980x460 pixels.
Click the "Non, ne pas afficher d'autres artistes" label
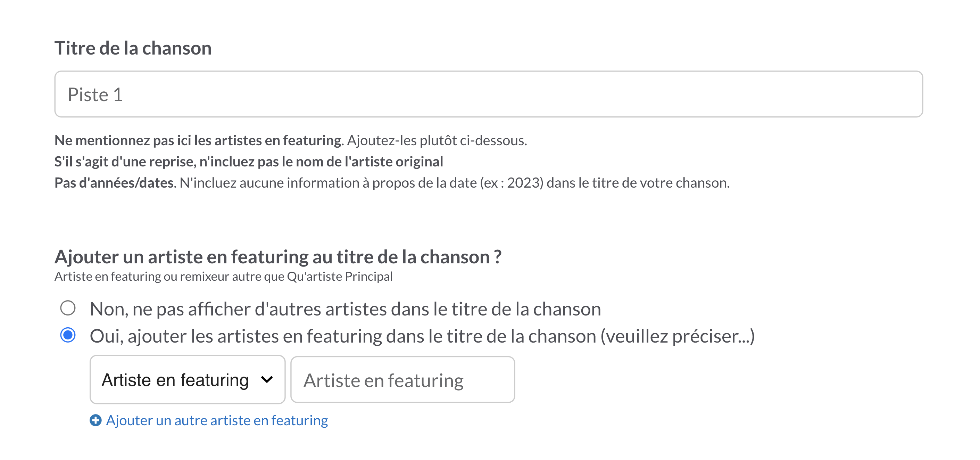pyautogui.click(x=345, y=309)
